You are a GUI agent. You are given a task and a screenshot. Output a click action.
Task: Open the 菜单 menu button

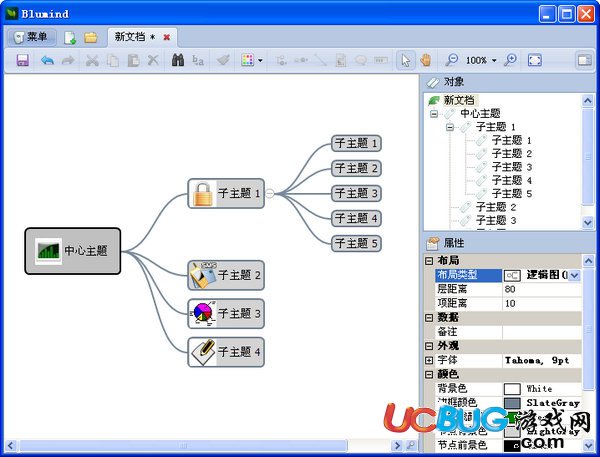pyautogui.click(x=32, y=37)
